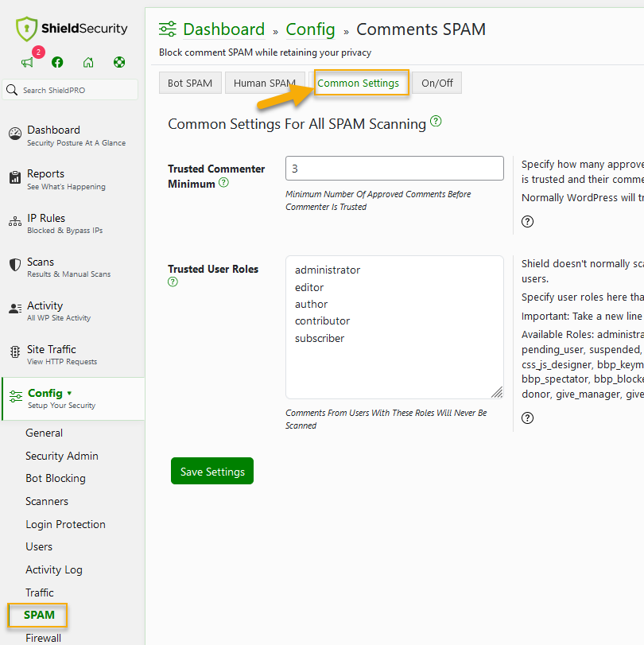Image resolution: width=644 pixels, height=645 pixels.
Task: Focus the Search ShieldPRO field
Action: (70, 90)
